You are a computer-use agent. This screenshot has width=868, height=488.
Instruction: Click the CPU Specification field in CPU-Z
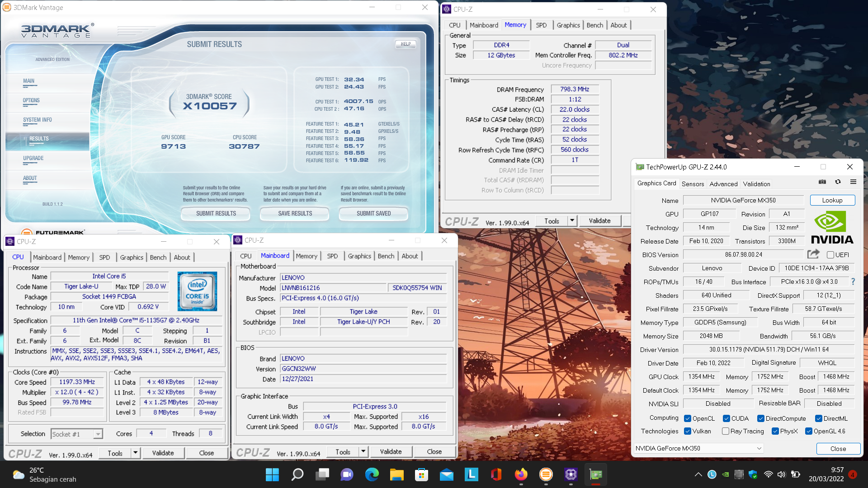136,320
